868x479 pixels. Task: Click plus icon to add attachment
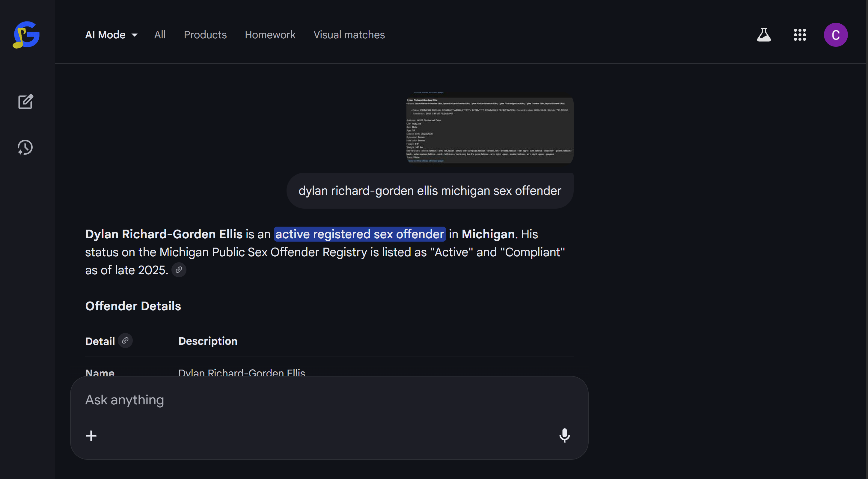click(91, 436)
